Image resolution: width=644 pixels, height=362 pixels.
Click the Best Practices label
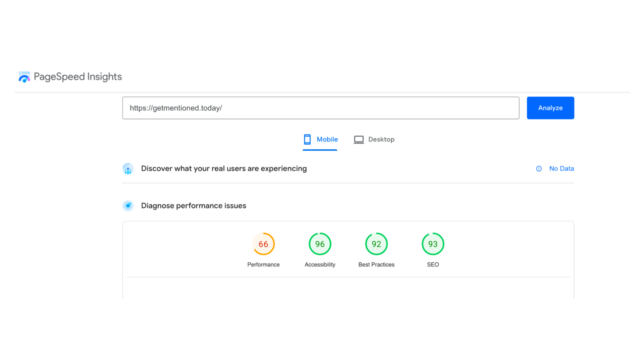pyautogui.click(x=376, y=265)
